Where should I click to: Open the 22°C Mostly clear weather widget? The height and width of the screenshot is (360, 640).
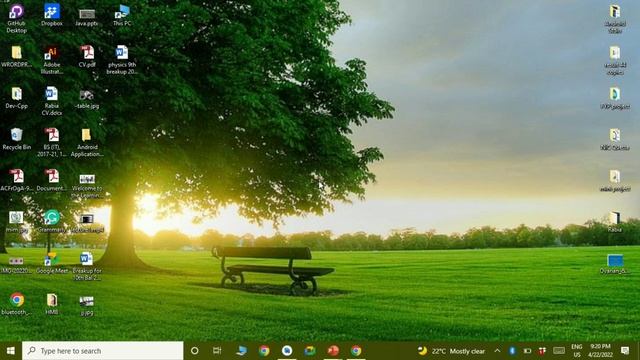click(x=451, y=351)
